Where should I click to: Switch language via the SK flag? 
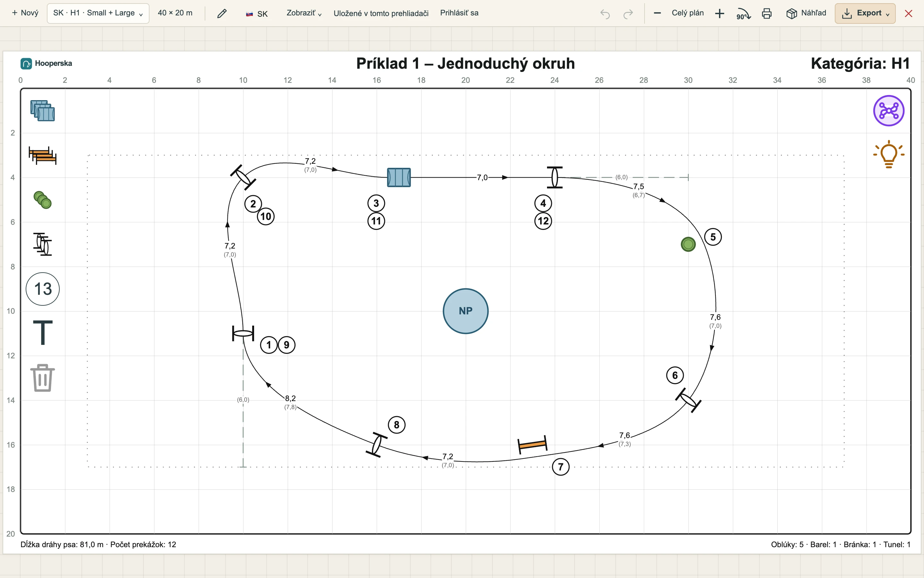tap(257, 14)
